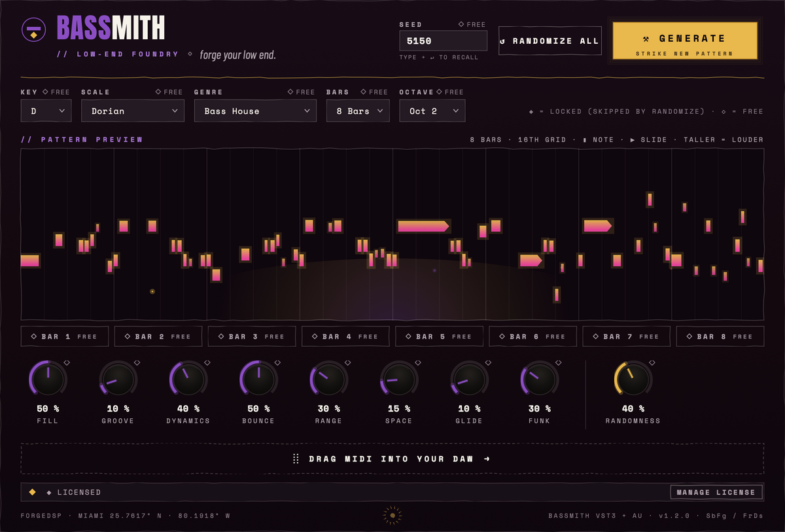Click the Fill knob
Viewport: 785px width, 532px height.
pos(48,379)
